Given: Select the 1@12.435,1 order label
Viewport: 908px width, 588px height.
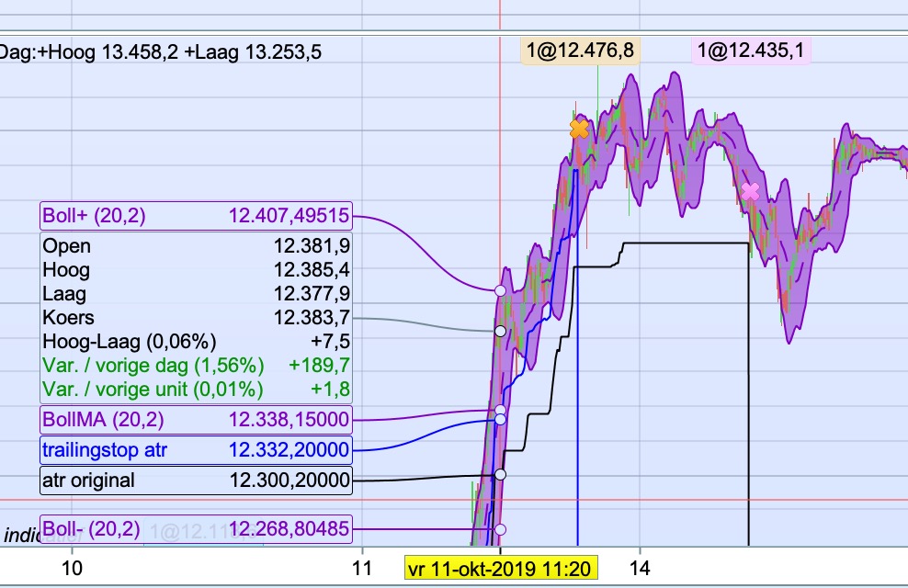Looking at the screenshot, I should click(x=751, y=51).
